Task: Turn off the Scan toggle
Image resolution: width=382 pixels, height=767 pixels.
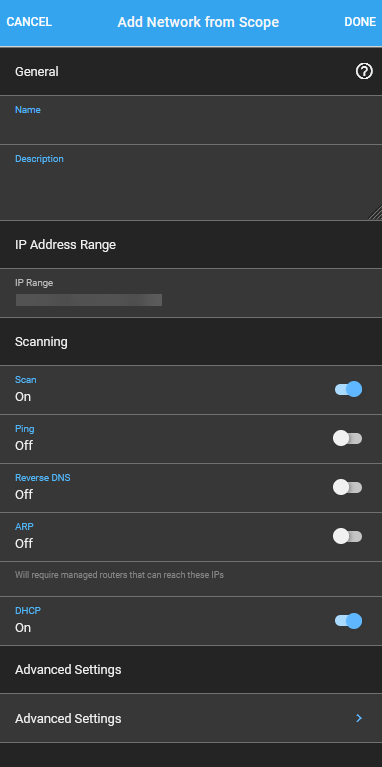Action: 348,389
